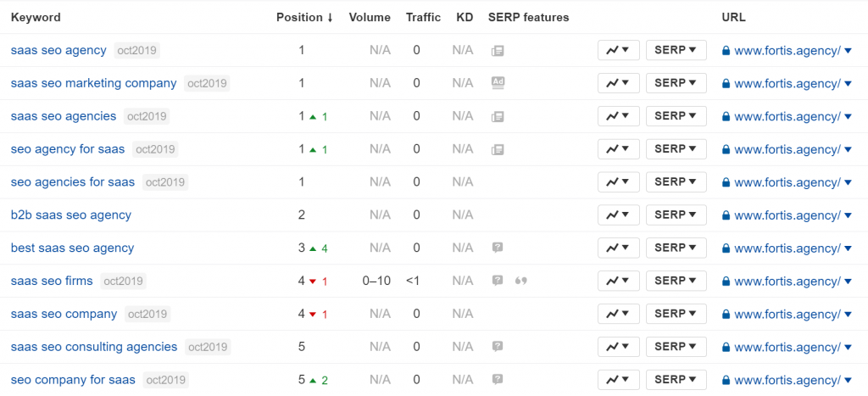Expand URL dropdown arrow for saas seo company row
This screenshot has height=396, width=868.
848,315
